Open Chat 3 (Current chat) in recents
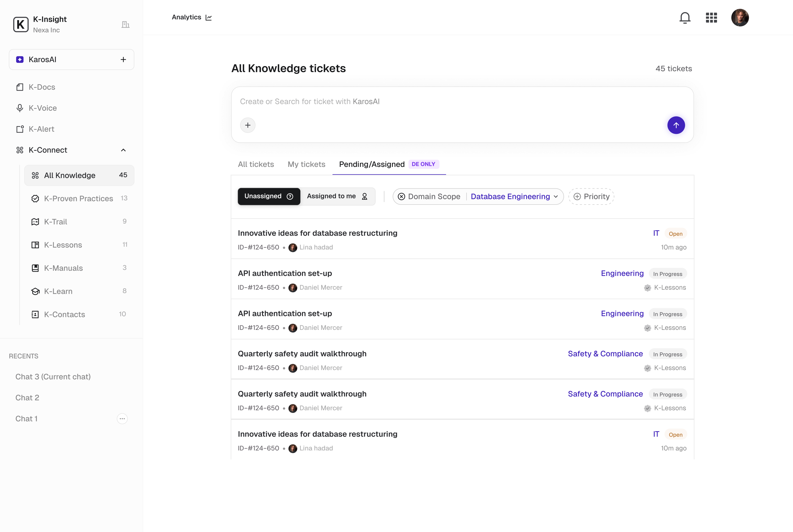Image resolution: width=793 pixels, height=532 pixels. 53,377
